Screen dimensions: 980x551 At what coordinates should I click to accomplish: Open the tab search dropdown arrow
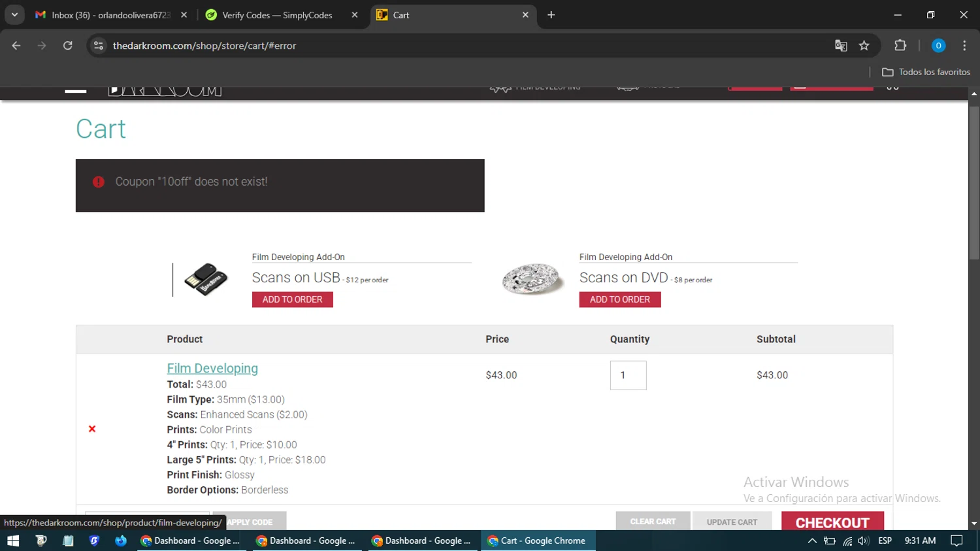[14, 14]
